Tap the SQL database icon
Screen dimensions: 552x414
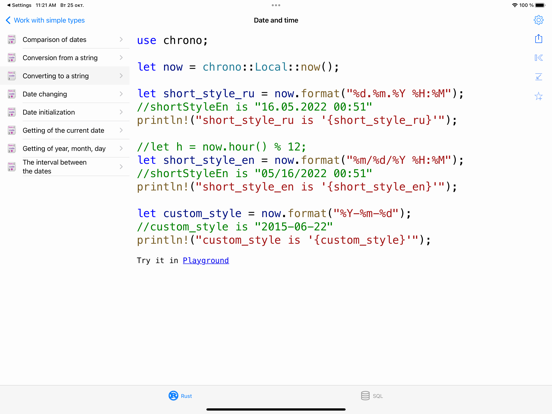[x=365, y=396]
